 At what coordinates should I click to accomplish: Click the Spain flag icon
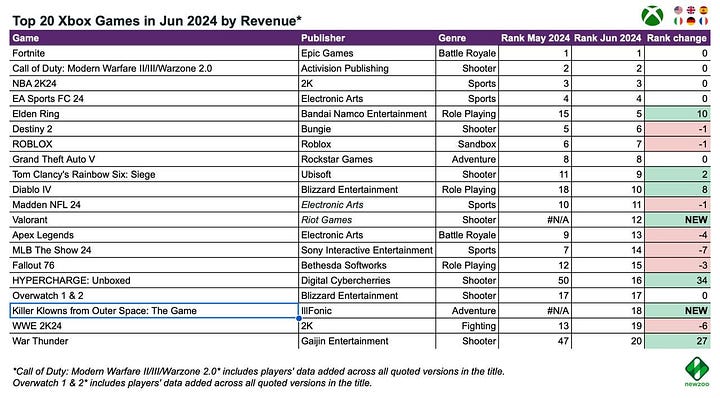point(703,10)
